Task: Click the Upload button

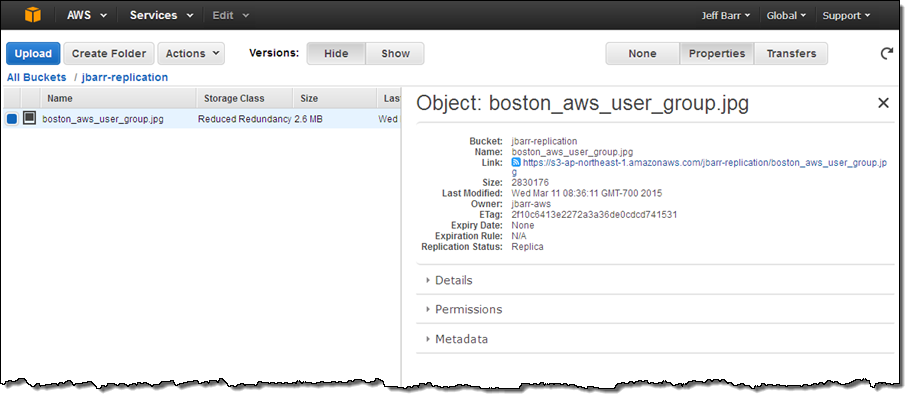Action: 33,53
